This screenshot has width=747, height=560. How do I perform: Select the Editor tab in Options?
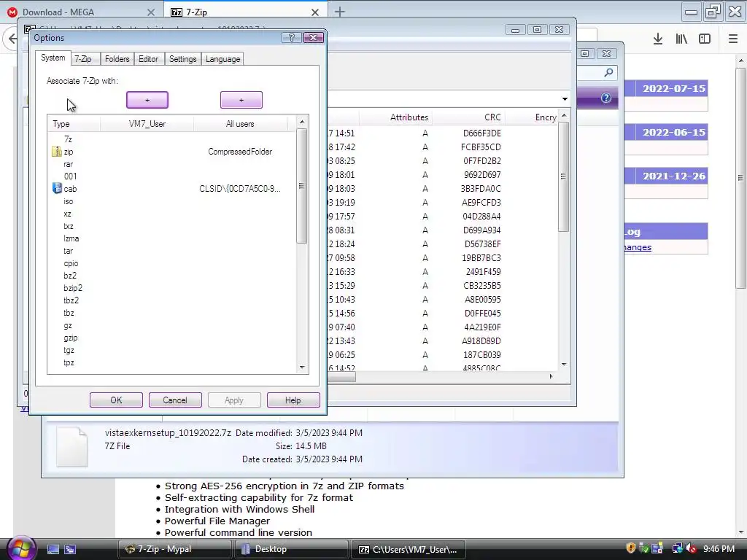pos(149,59)
